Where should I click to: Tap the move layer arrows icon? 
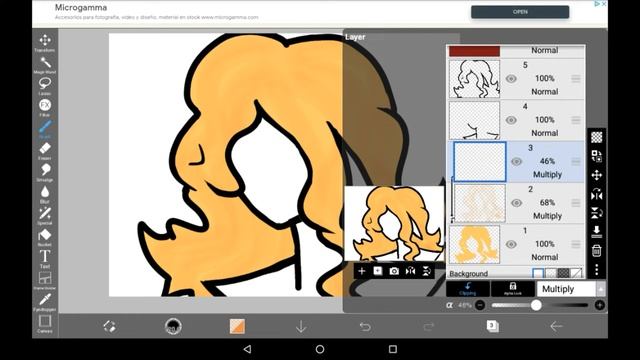tap(597, 175)
